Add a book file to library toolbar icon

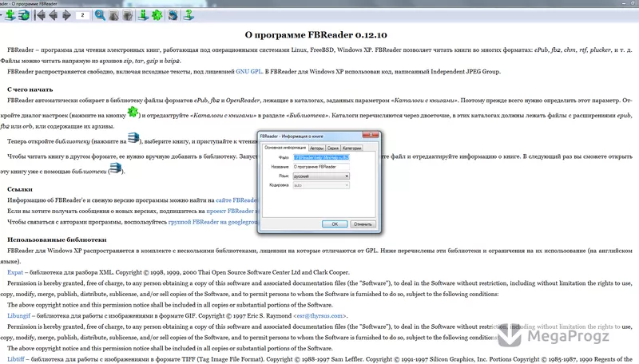point(10,15)
